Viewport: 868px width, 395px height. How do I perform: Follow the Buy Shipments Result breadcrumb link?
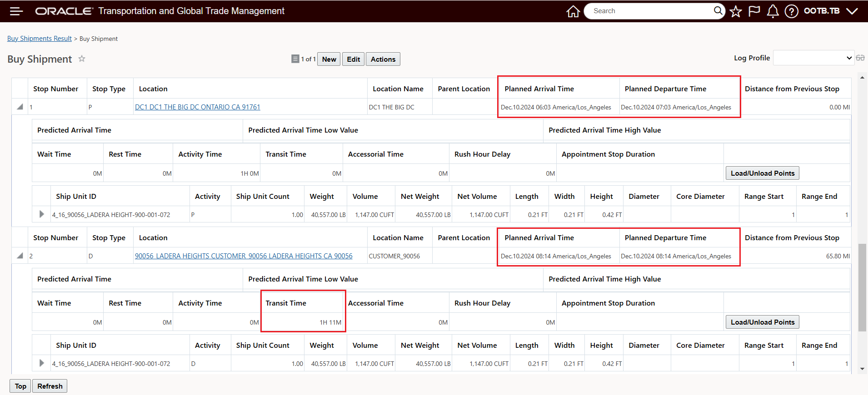pyautogui.click(x=40, y=39)
